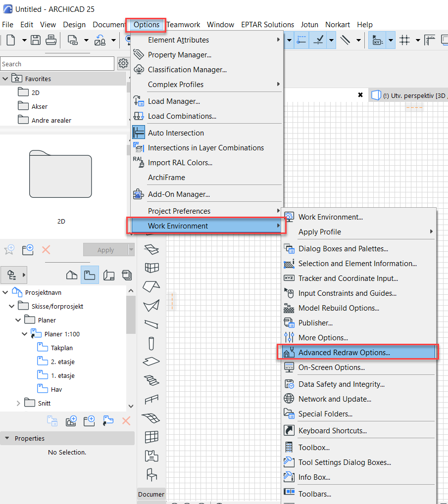Open Keyboard Shortcuts settings

pyautogui.click(x=332, y=431)
